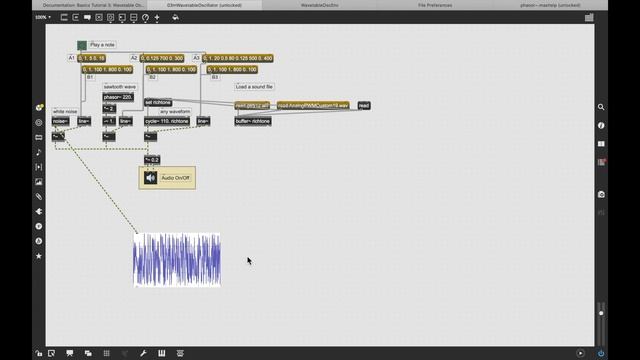Click the new message box toolbar icon
Screen dimensions: 640x360
[76, 18]
